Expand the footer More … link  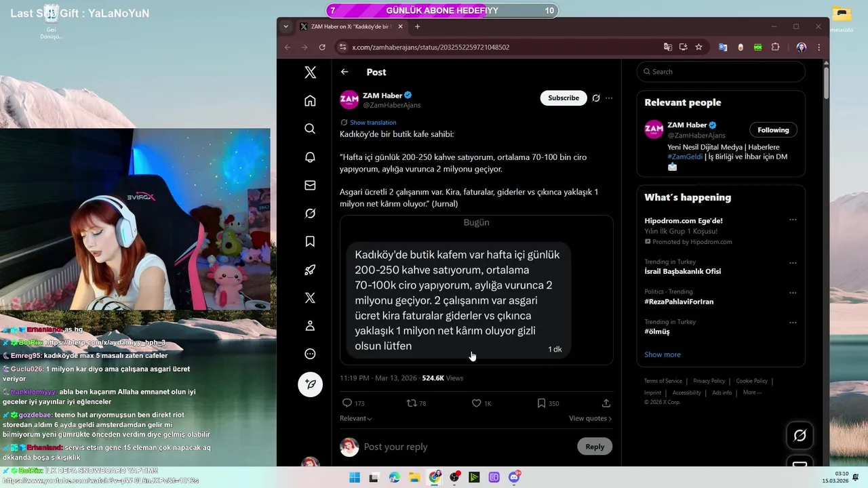point(752,392)
